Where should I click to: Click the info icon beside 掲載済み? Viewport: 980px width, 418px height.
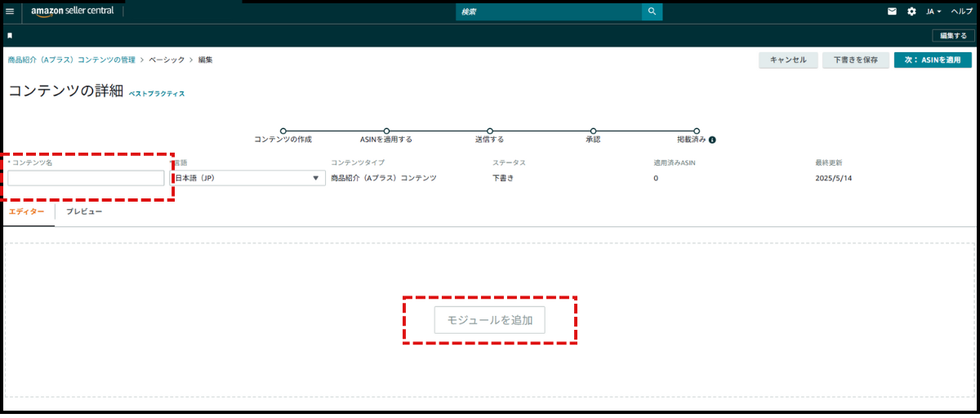pyautogui.click(x=712, y=140)
